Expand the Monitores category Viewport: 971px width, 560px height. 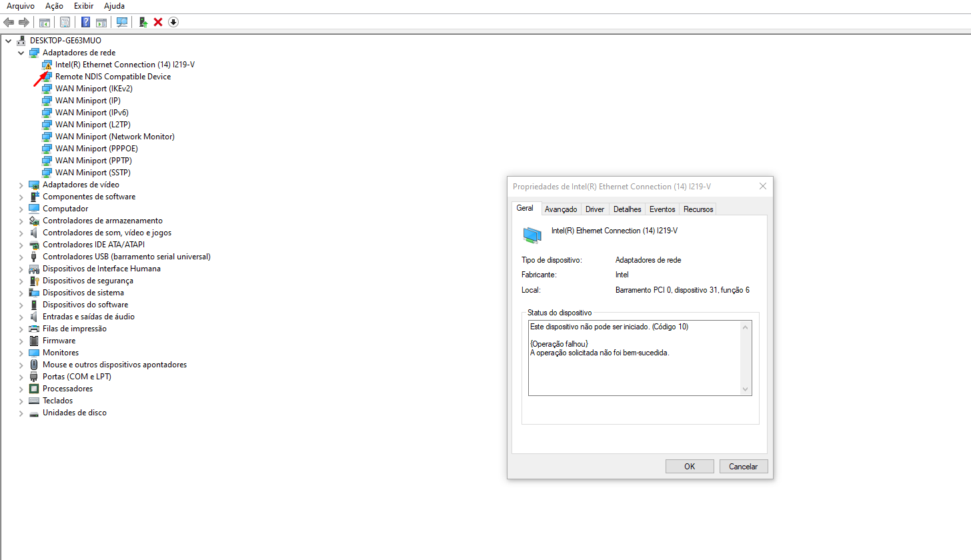21,353
